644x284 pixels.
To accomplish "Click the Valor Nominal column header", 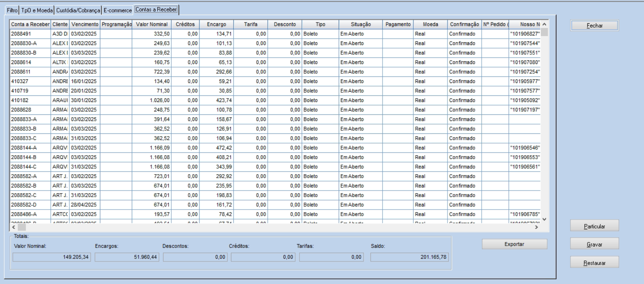I will click(x=152, y=24).
